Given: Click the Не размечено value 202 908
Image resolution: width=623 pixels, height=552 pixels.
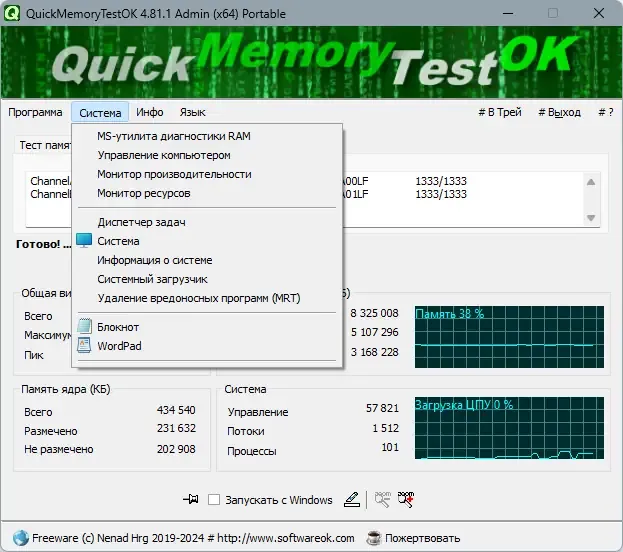Looking at the screenshot, I should [x=176, y=449].
